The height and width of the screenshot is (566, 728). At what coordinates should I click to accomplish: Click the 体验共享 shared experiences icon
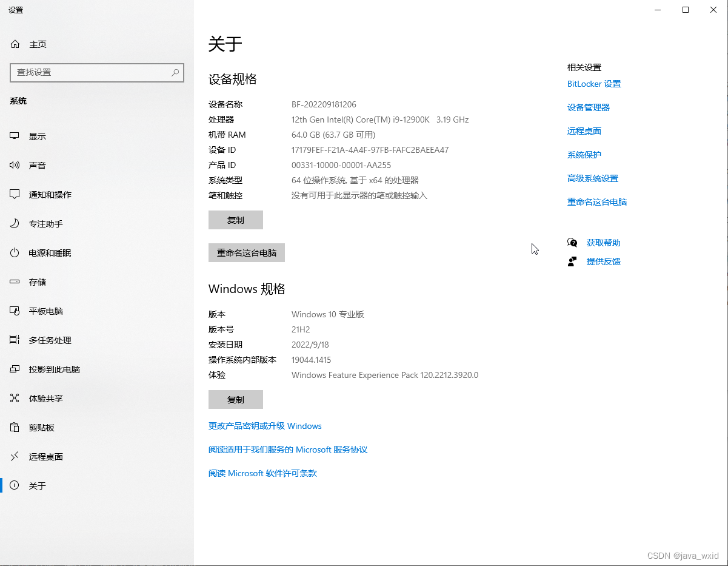click(15, 399)
